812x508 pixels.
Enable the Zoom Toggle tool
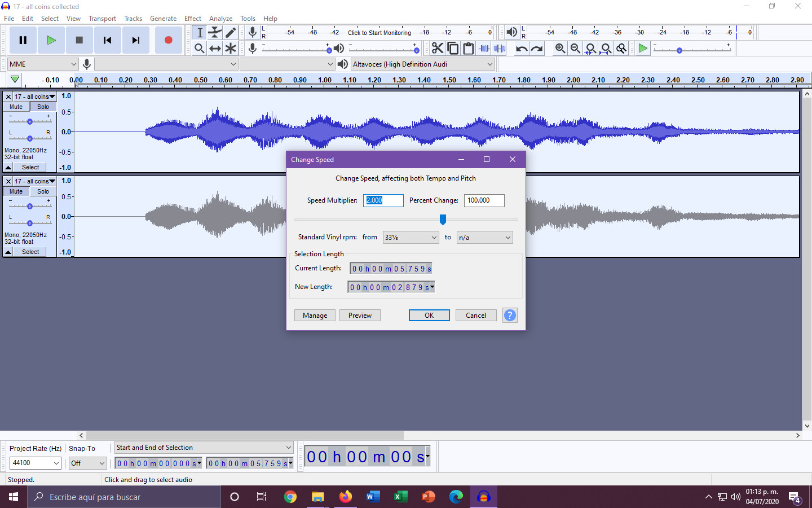[621, 49]
